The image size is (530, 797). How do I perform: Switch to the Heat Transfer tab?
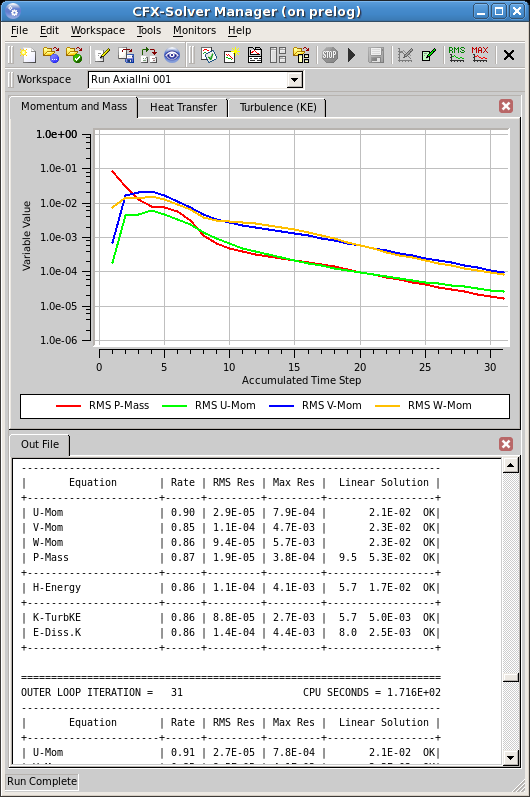click(183, 107)
